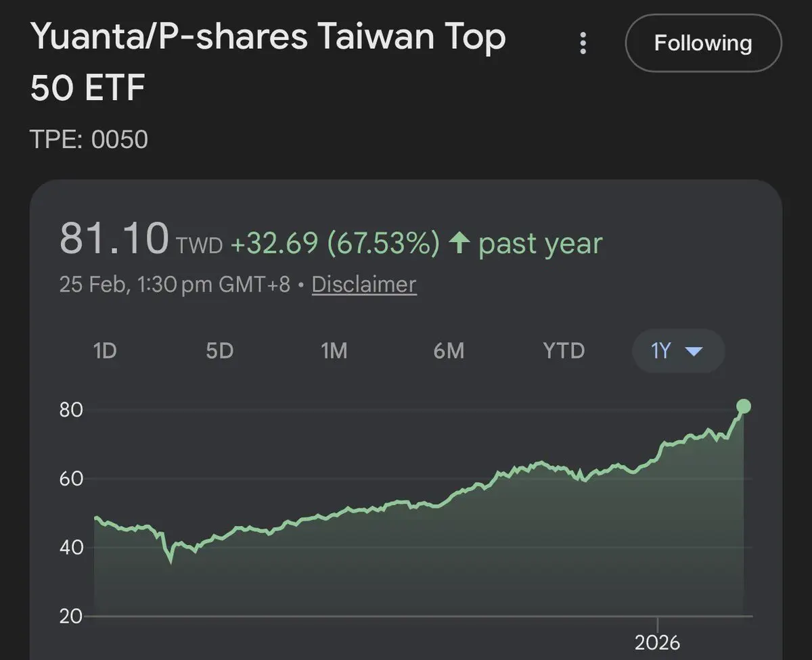The image size is (812, 660).
Task: Click the Following button
Action: (x=703, y=43)
